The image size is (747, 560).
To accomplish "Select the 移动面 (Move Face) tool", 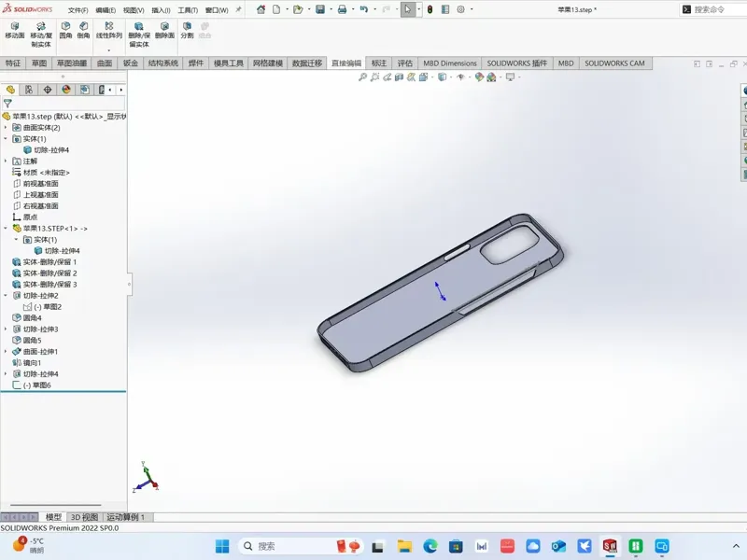I will [14, 31].
